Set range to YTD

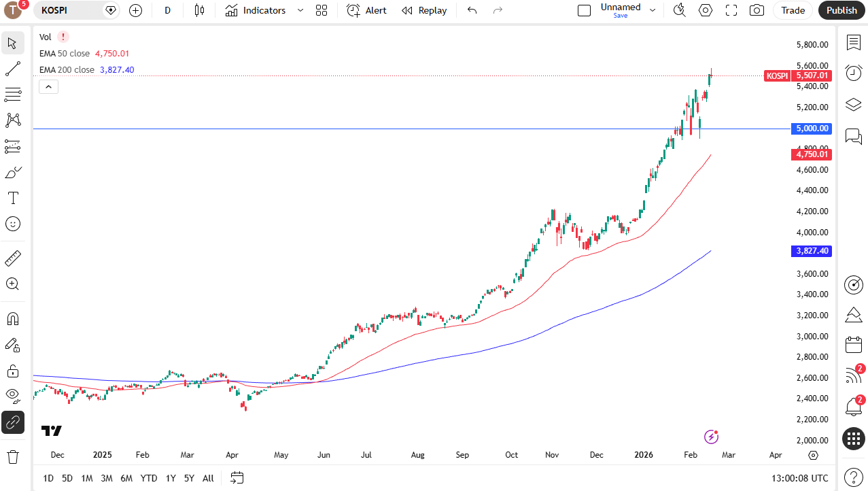pos(149,478)
